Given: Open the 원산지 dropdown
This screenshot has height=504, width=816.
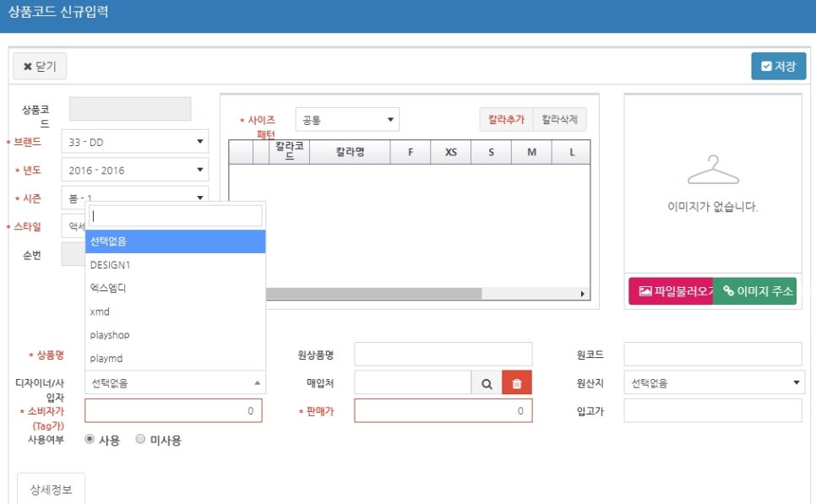Looking at the screenshot, I should [x=714, y=383].
